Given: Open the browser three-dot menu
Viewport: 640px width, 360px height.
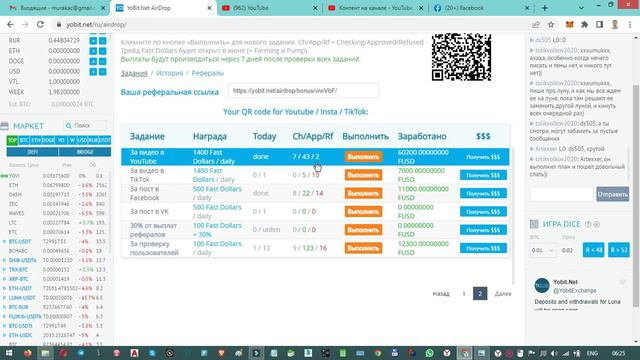Looking at the screenshot, I should (630, 24).
